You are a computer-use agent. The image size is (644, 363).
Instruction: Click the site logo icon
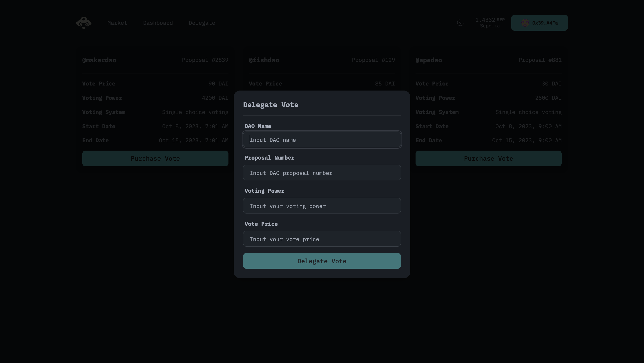click(x=84, y=23)
